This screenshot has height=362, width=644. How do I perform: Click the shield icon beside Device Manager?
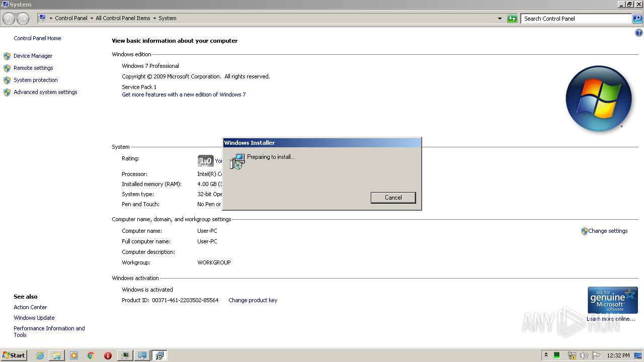(x=7, y=56)
